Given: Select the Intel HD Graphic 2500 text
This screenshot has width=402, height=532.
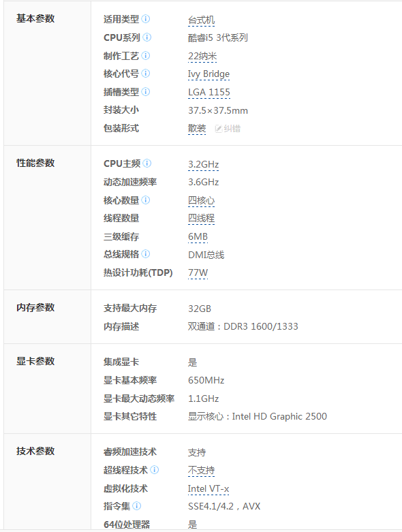Looking at the screenshot, I should 279,416.
